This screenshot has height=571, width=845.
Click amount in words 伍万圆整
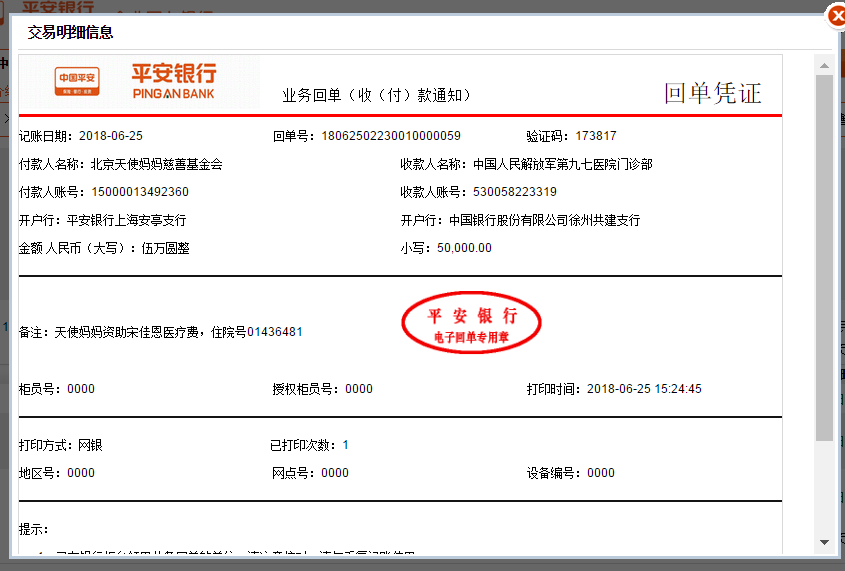pos(165,248)
